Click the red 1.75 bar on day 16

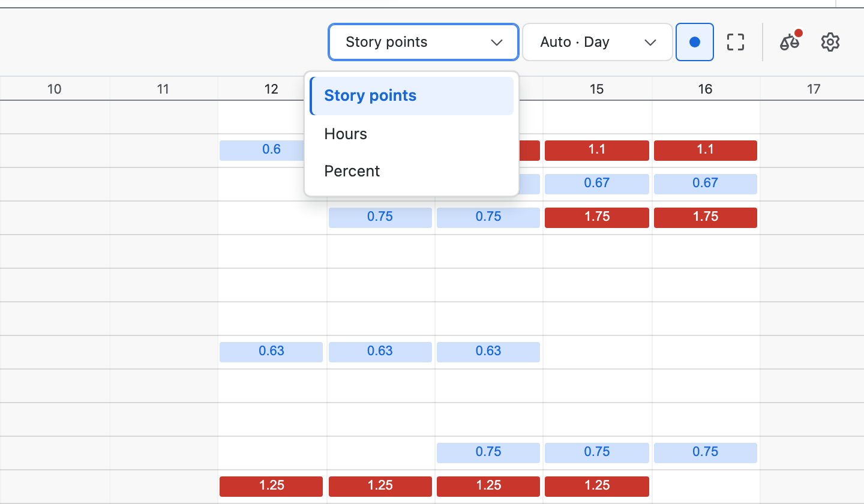point(706,217)
